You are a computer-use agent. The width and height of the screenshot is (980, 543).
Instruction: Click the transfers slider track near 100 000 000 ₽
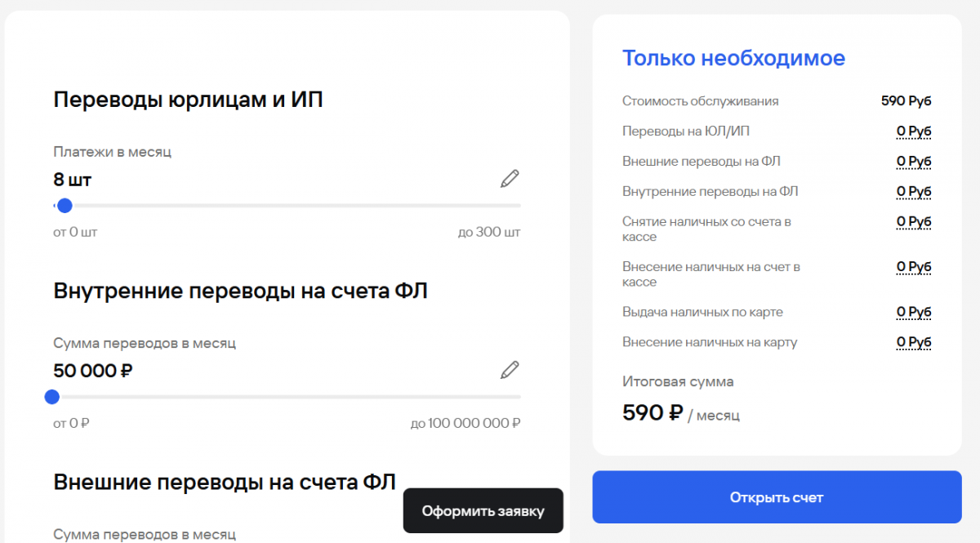[x=516, y=397]
